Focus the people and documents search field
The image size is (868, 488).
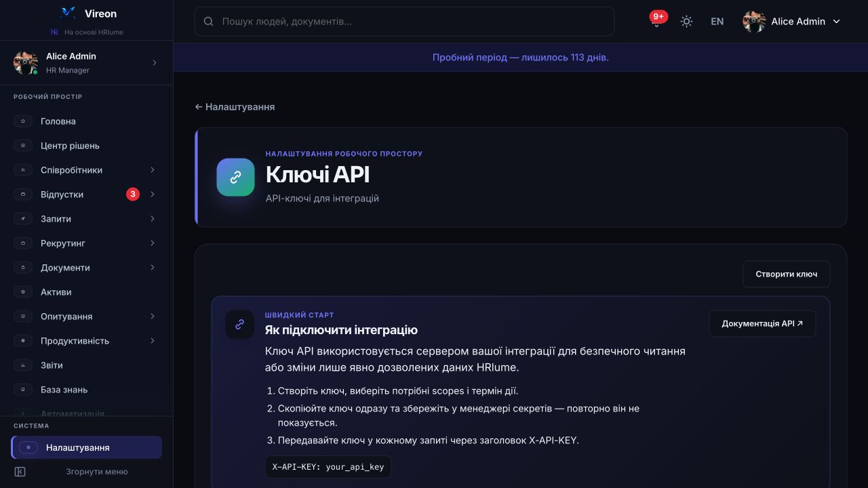point(404,22)
